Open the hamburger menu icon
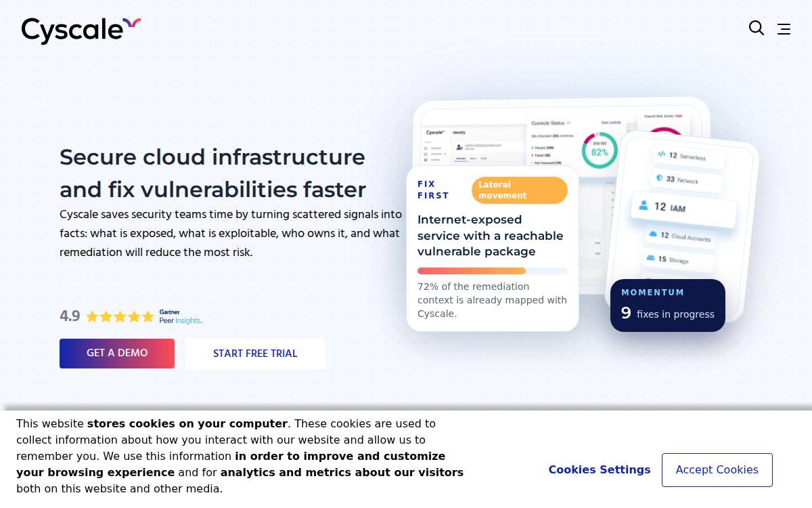The image size is (812, 508). [x=784, y=29]
